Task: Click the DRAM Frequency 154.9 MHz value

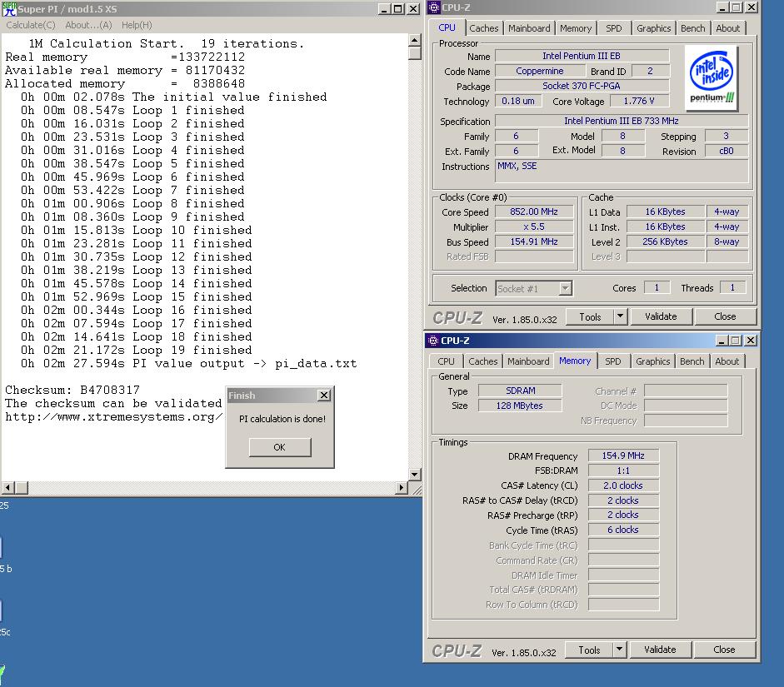Action: coord(623,456)
